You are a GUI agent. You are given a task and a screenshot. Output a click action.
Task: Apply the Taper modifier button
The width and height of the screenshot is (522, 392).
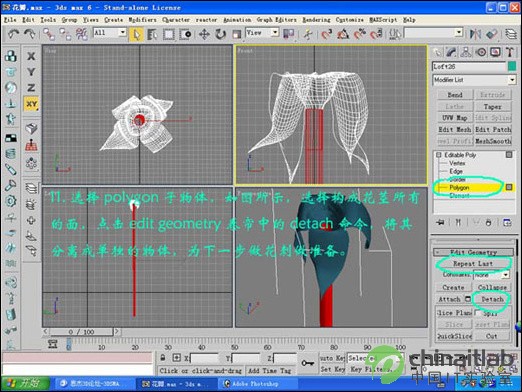point(493,107)
